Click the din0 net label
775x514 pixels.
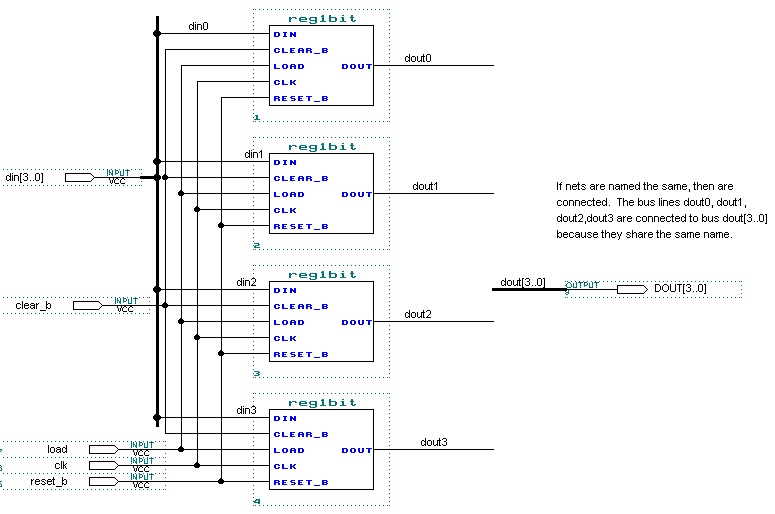(199, 26)
